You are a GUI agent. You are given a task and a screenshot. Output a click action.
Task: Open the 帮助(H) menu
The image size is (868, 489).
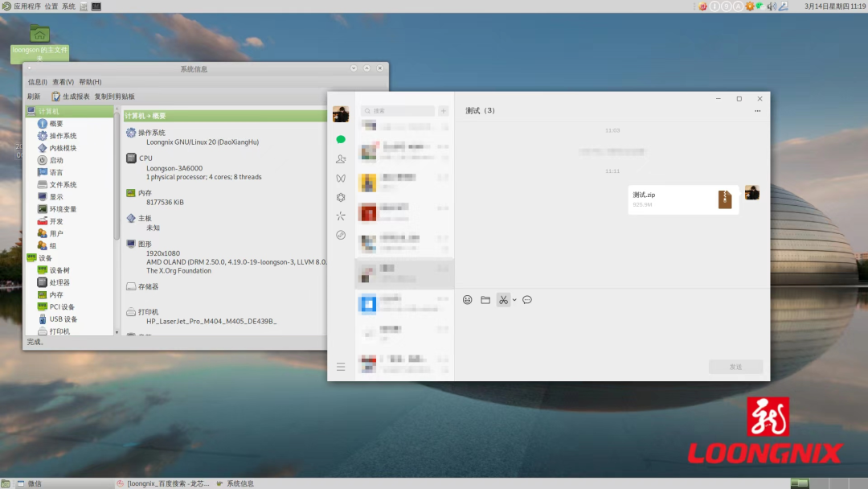[x=90, y=82]
